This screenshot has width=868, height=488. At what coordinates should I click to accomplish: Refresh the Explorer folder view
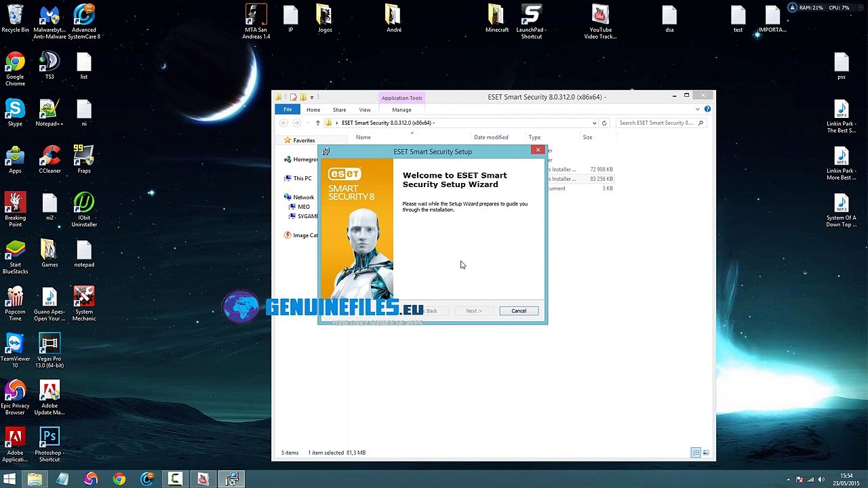click(604, 123)
